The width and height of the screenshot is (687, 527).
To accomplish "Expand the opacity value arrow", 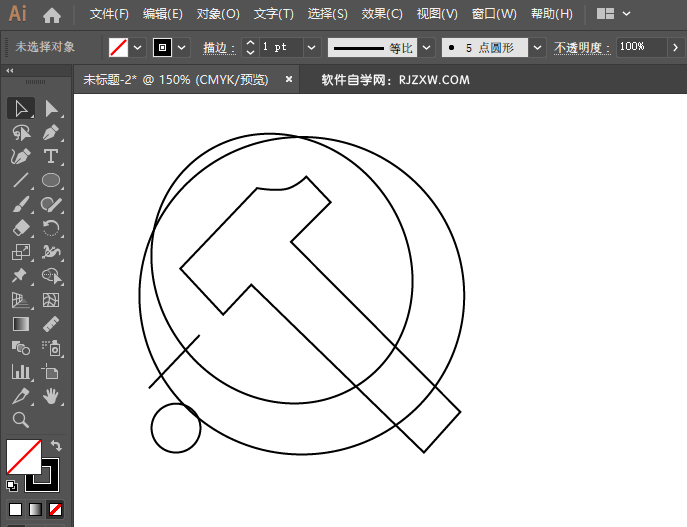I will pyautogui.click(x=675, y=47).
